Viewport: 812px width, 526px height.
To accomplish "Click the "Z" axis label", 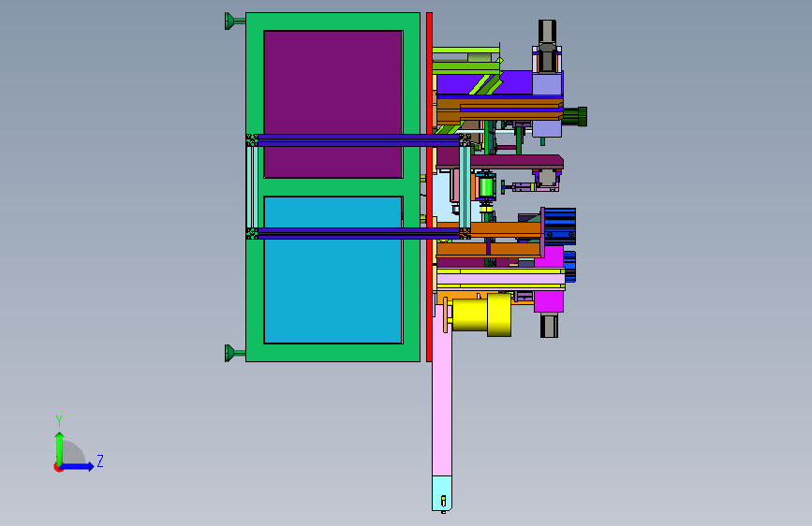I will (100, 460).
